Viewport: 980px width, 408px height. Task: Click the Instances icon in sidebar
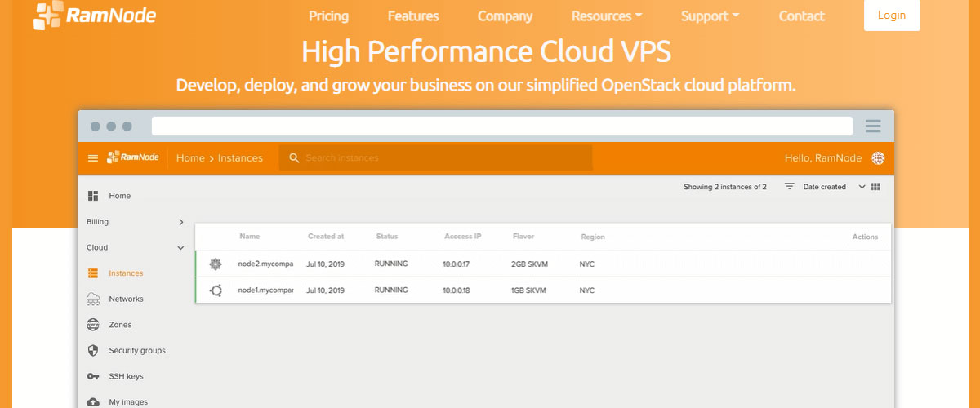click(x=92, y=273)
